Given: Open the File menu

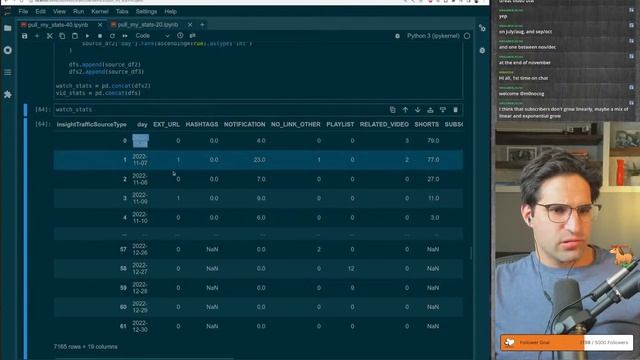Looking at the screenshot, I should point(23,11).
